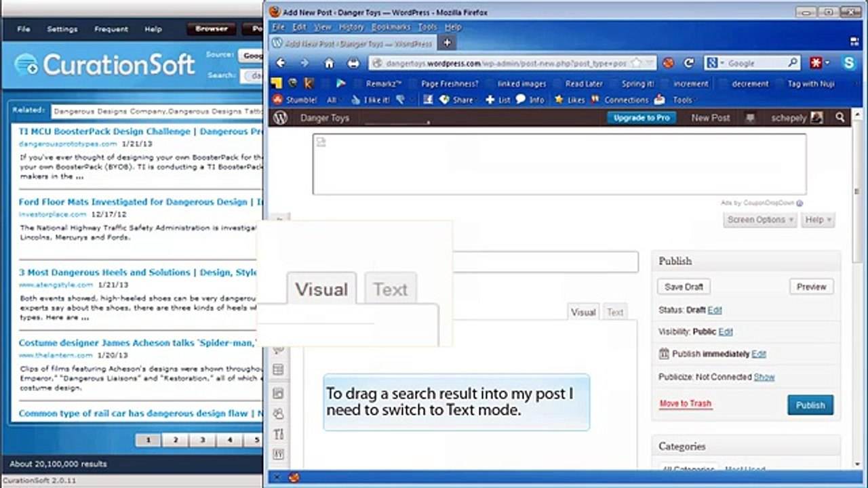Open CurationSoft Frequent menu
Viewport: 868px width, 488px height.
pyautogui.click(x=111, y=29)
